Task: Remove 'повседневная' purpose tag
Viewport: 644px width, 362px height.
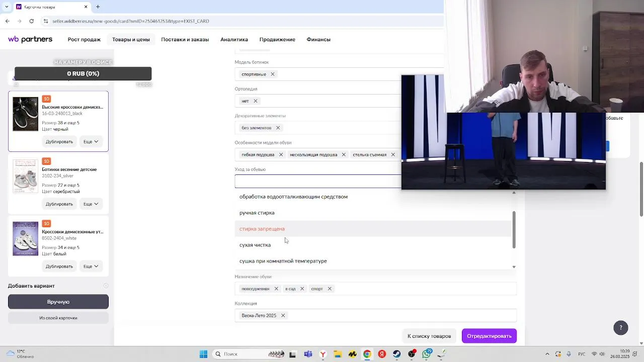Action: [276, 289]
